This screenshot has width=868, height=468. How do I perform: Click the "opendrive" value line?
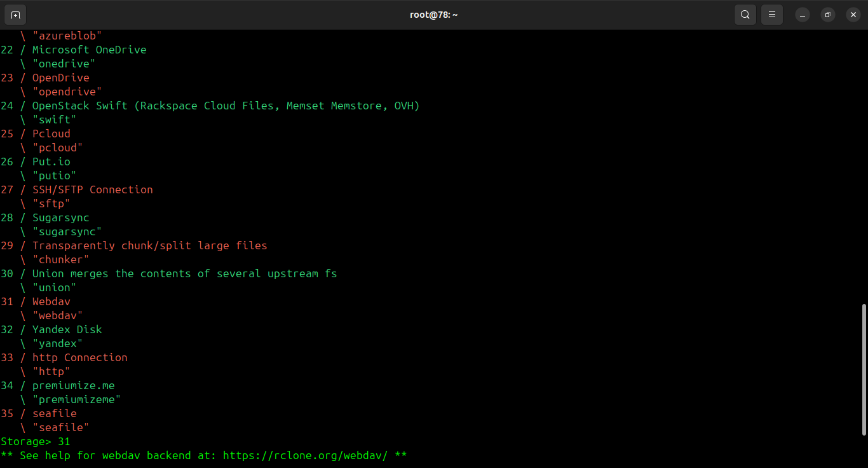click(x=61, y=92)
